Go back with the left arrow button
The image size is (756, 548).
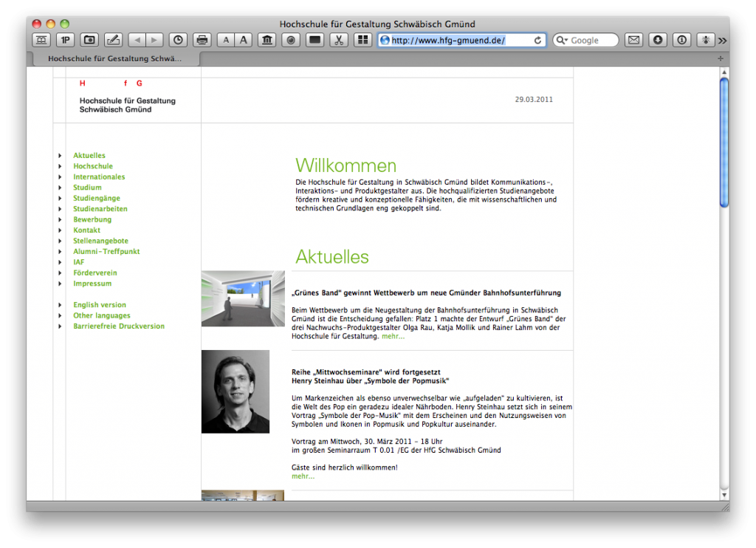[137, 40]
